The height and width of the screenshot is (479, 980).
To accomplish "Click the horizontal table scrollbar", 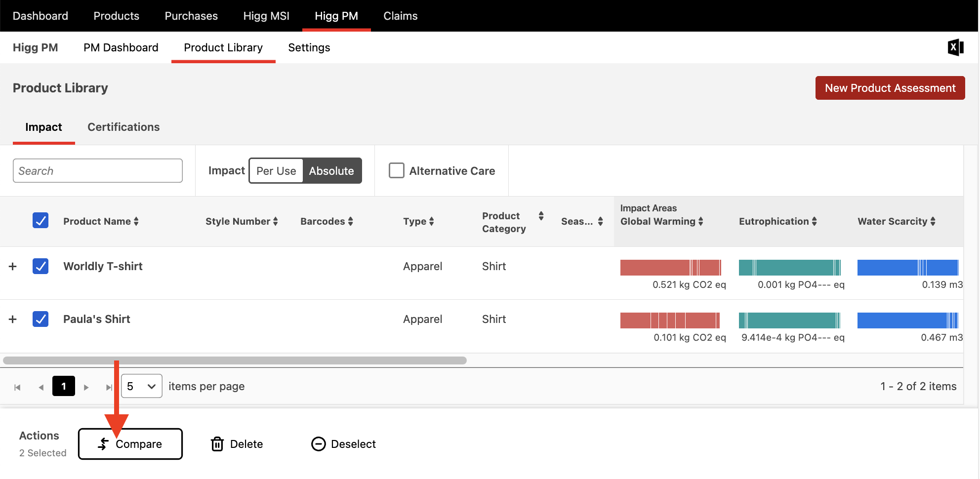I will click(x=235, y=360).
